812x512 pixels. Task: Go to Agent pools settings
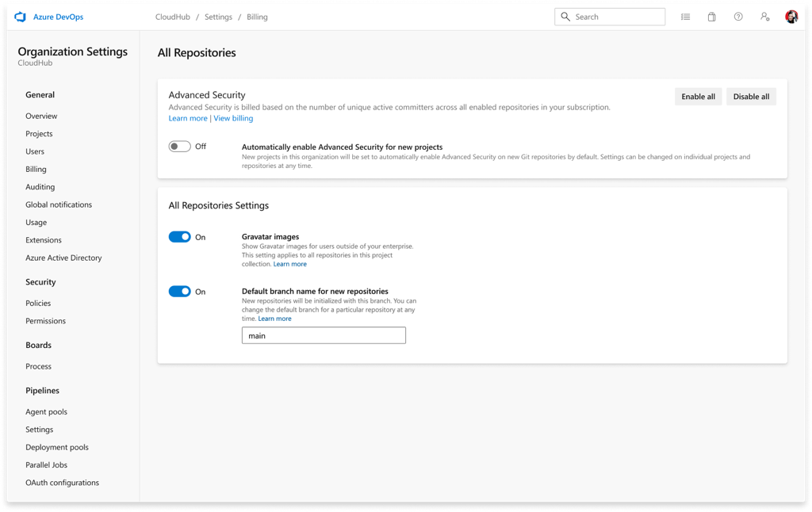coord(47,411)
